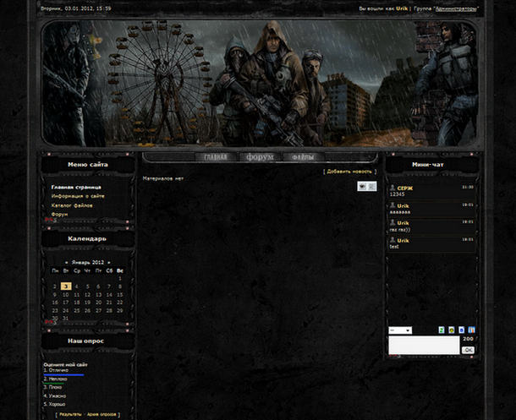Open the smileys picker in mini-chat
The height and width of the screenshot is (420, 516).
[x=452, y=330]
